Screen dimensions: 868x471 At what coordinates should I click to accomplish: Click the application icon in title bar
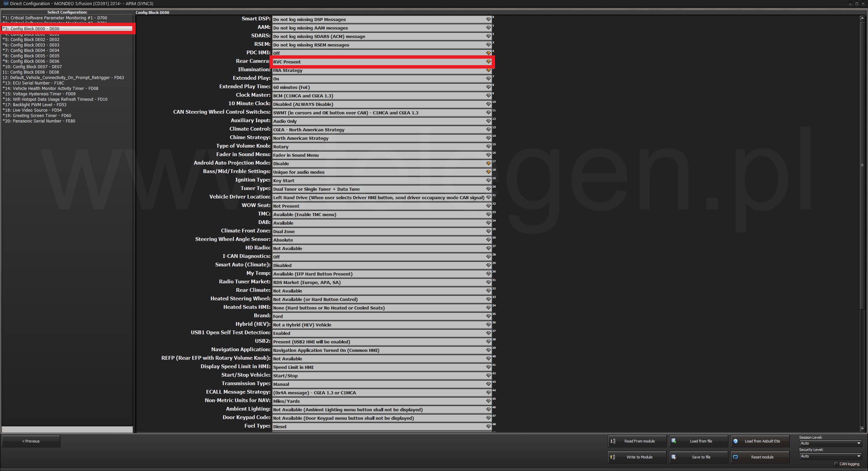(x=5, y=3)
